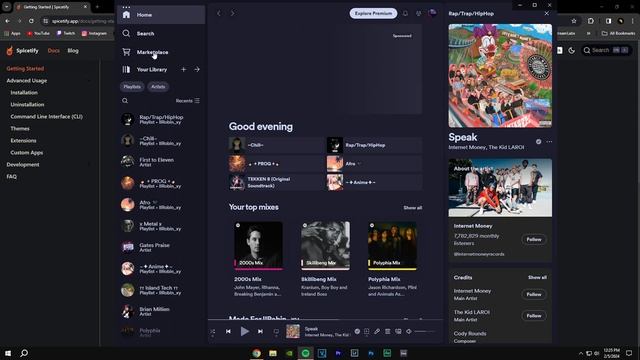Open Rap/Trap/HipHop playlist in library list

(161, 120)
